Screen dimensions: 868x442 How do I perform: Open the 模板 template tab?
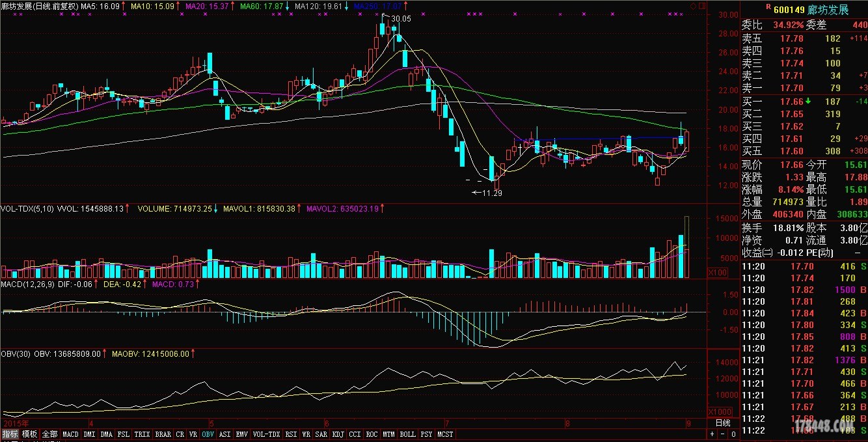point(30,434)
